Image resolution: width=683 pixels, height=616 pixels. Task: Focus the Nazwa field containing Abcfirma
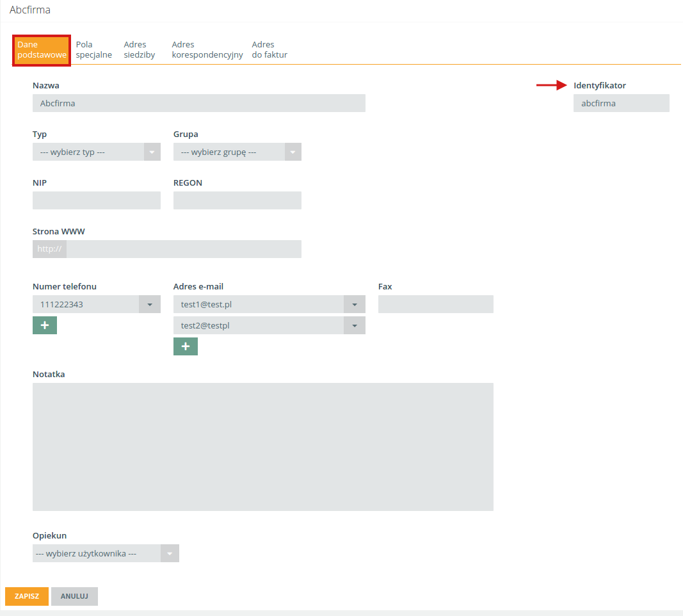(x=199, y=103)
